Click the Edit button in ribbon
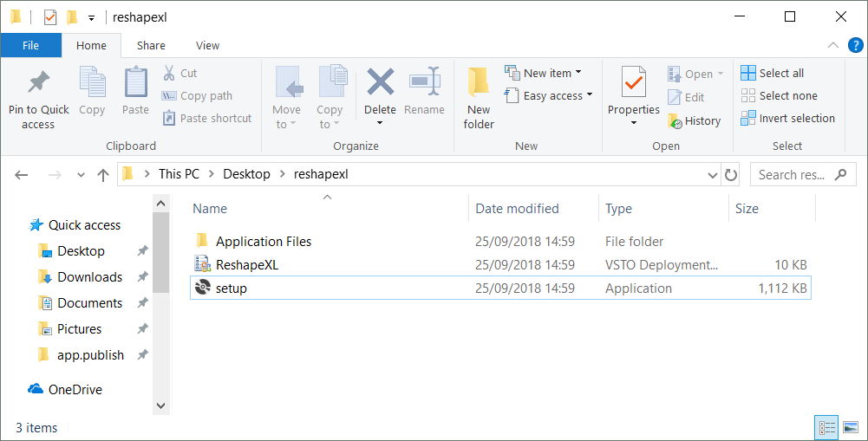Viewport: 868px width, 441px height. point(686,97)
